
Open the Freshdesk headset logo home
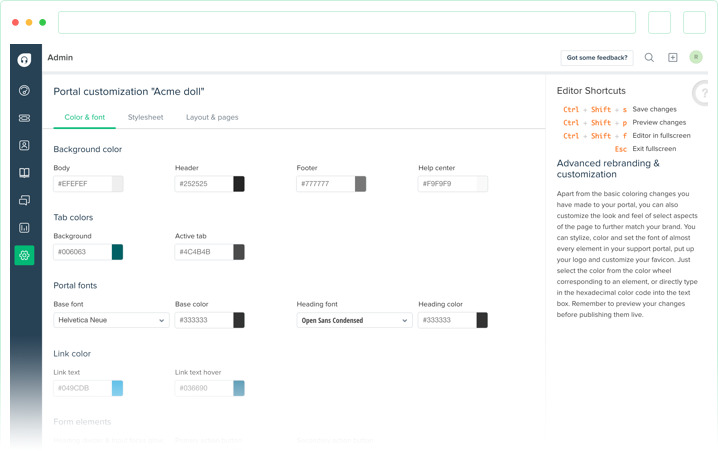(x=24, y=60)
